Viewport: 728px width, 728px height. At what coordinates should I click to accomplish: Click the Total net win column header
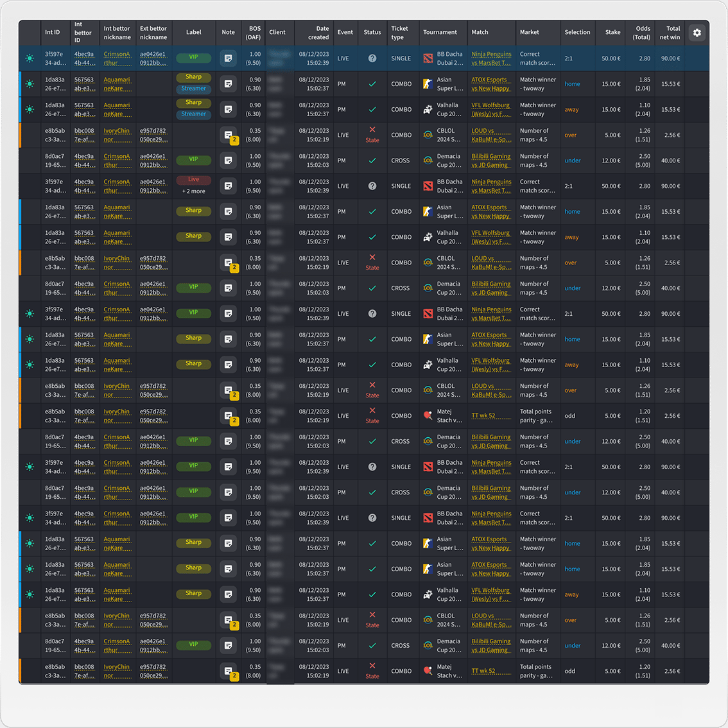coord(669,33)
